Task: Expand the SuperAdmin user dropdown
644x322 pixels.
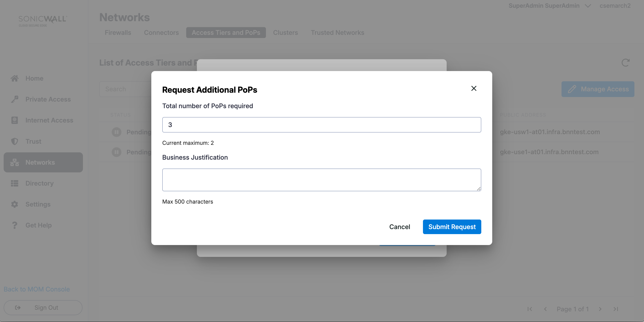Action: [x=588, y=6]
